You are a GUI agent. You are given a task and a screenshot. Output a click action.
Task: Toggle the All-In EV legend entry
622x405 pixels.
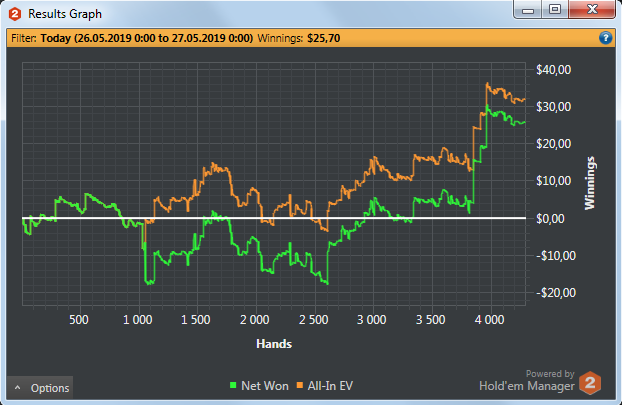(325, 386)
